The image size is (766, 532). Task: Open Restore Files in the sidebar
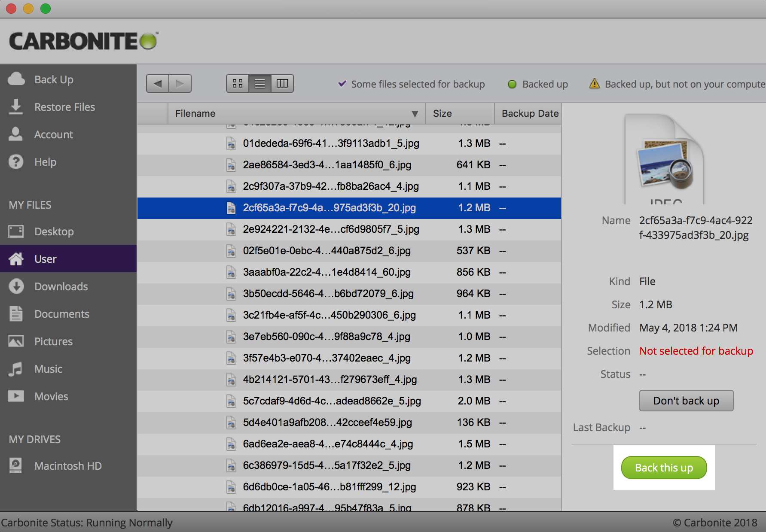point(64,107)
